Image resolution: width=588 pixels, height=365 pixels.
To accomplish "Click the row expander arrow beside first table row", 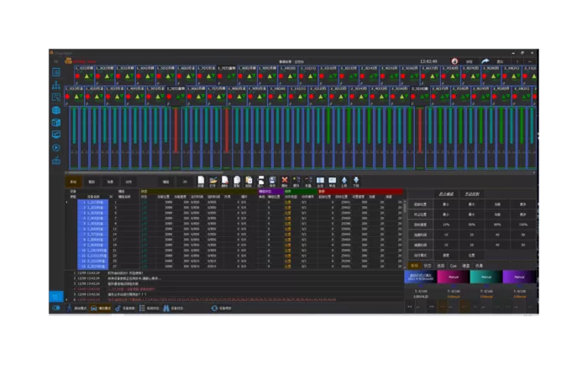I will coord(67,202).
